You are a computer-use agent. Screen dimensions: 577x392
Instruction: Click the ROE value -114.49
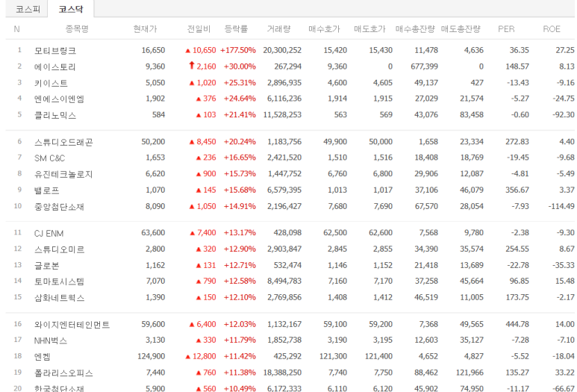tap(561, 206)
